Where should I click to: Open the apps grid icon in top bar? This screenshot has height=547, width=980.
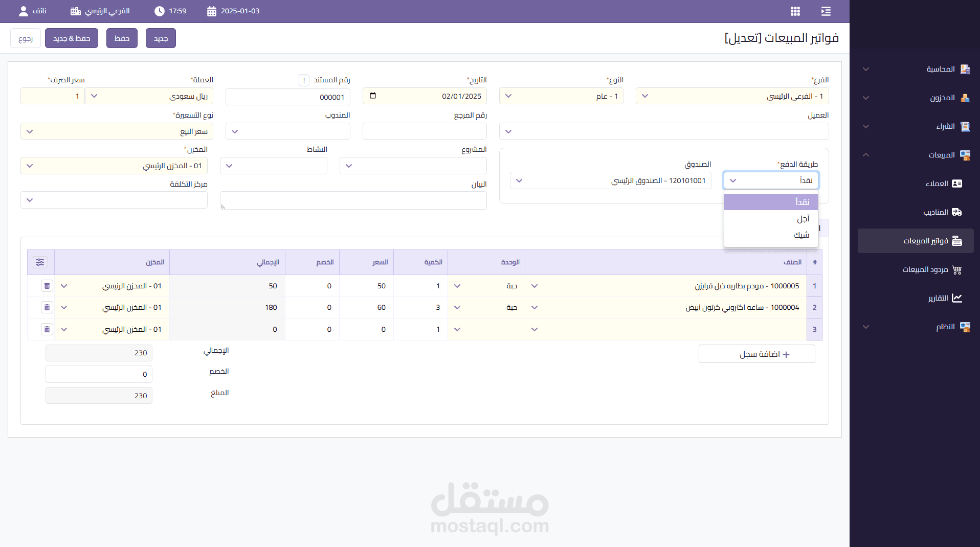[795, 11]
